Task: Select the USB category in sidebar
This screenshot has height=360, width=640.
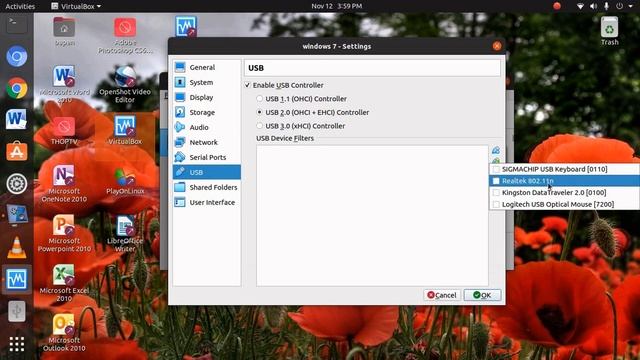Action: coord(207,172)
